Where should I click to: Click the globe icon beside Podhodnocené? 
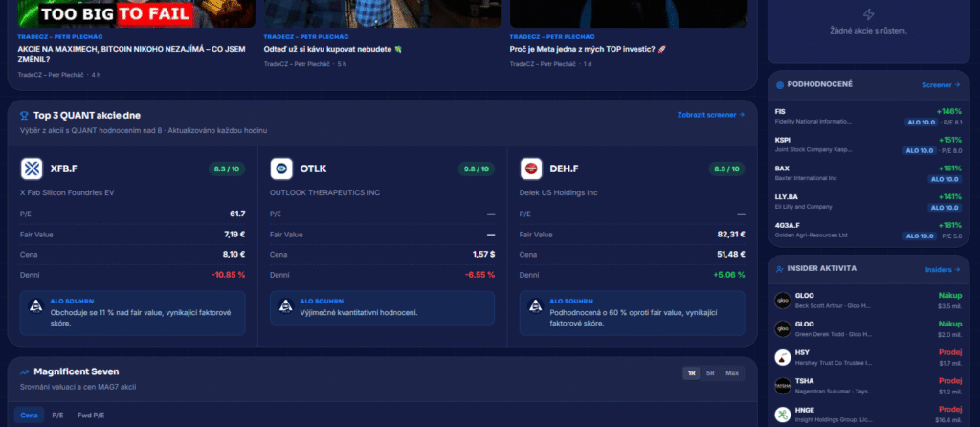tap(779, 85)
